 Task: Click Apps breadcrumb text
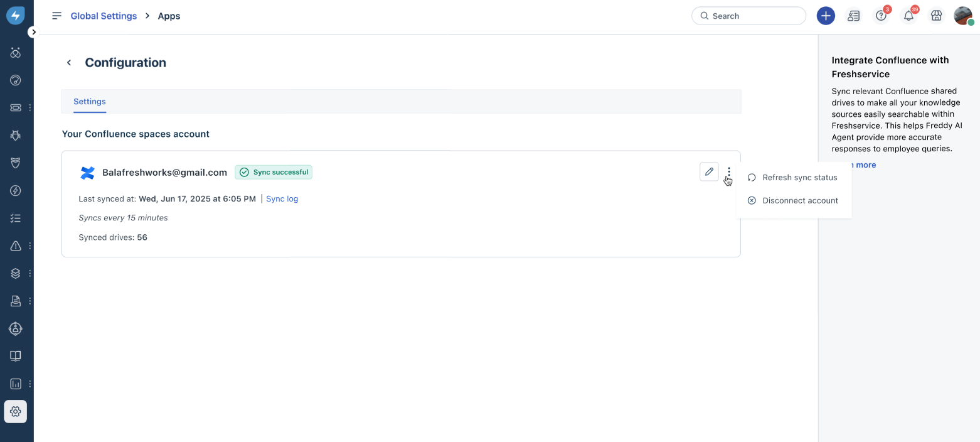click(169, 16)
